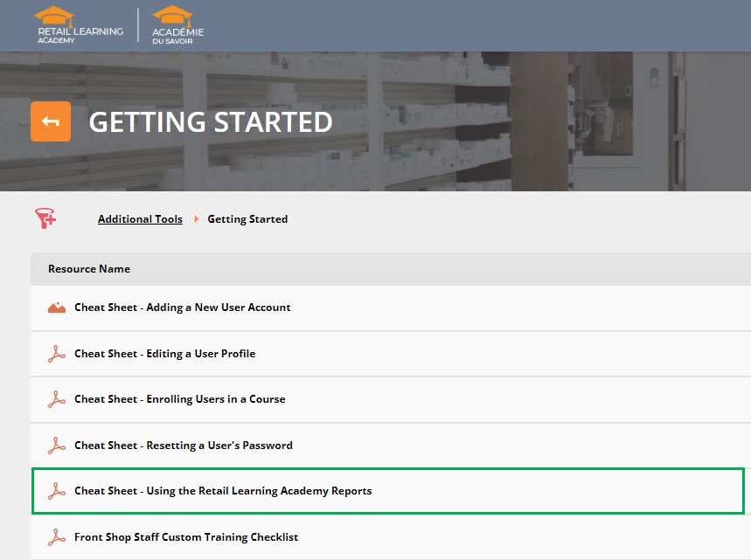
Task: Click PDF icon for Editing a User Profile
Action: coord(57,354)
